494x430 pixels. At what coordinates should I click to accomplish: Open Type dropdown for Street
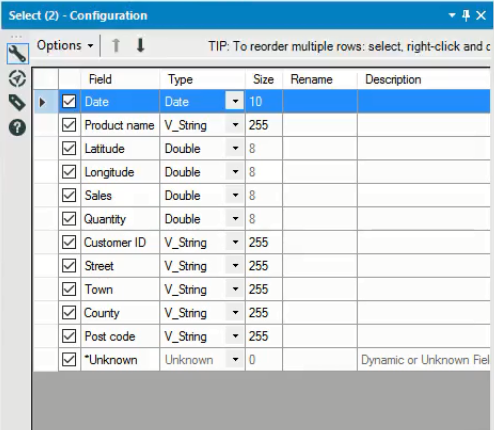click(235, 266)
